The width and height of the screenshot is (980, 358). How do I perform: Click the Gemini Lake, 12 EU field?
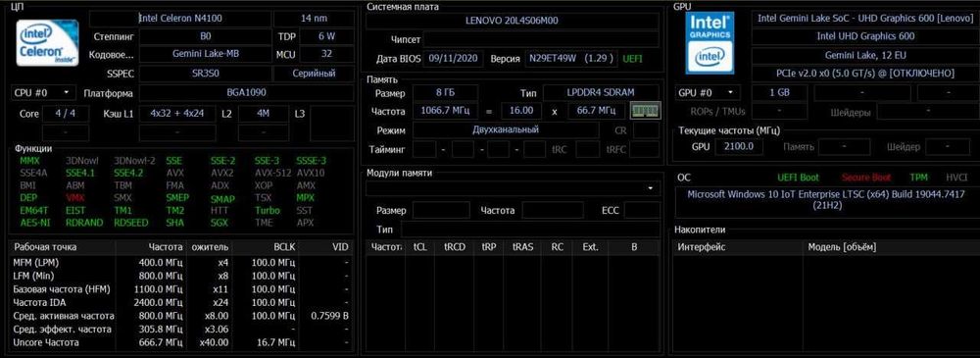pos(865,55)
